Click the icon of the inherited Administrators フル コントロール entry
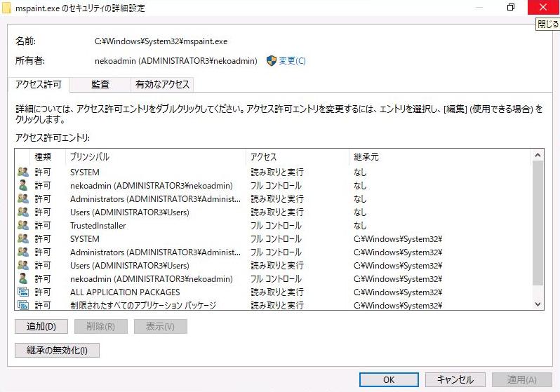Screen dimensions: 560x392 tap(23, 252)
